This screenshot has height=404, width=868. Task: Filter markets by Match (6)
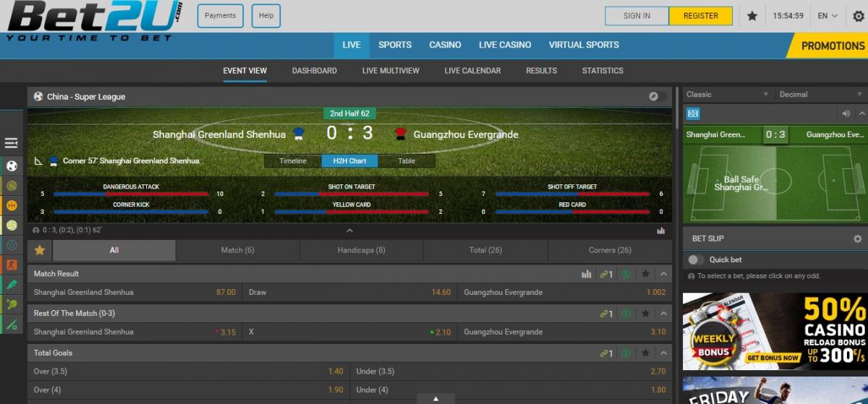click(x=237, y=250)
